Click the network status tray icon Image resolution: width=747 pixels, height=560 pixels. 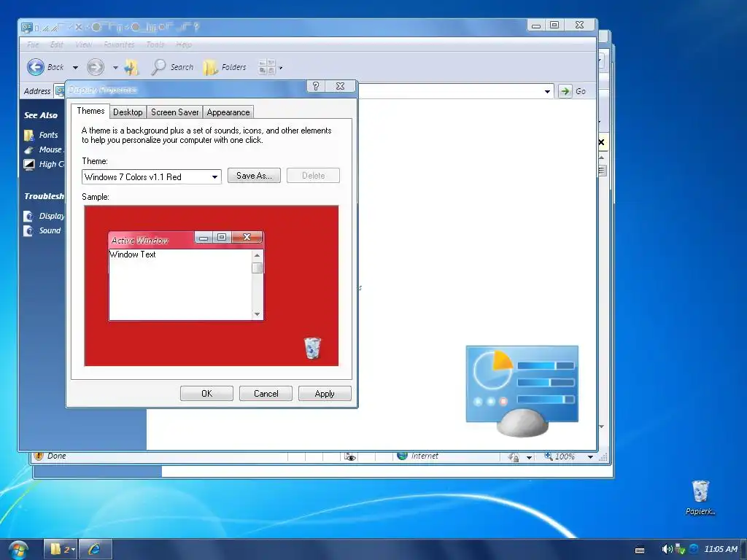coord(680,550)
